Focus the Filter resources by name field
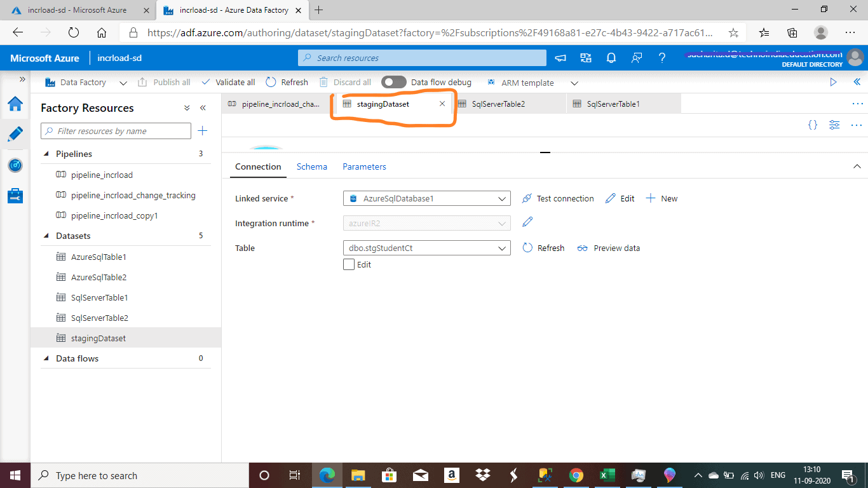 pyautogui.click(x=116, y=131)
